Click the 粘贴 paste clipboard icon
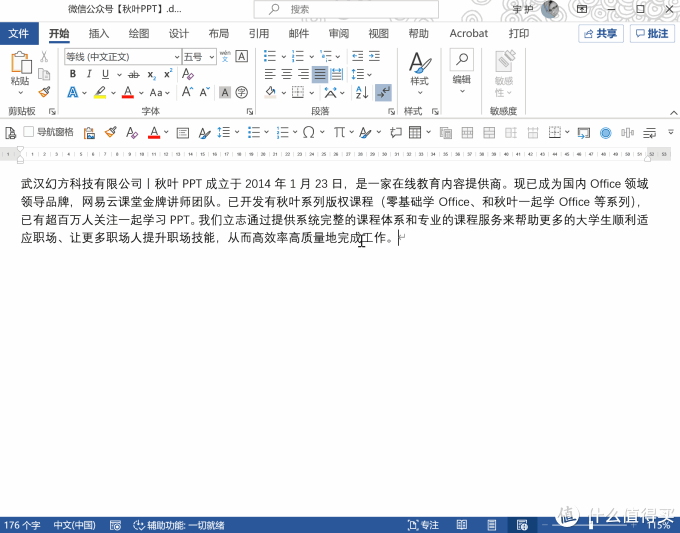Screen dimensions: 680x533 coord(21,62)
